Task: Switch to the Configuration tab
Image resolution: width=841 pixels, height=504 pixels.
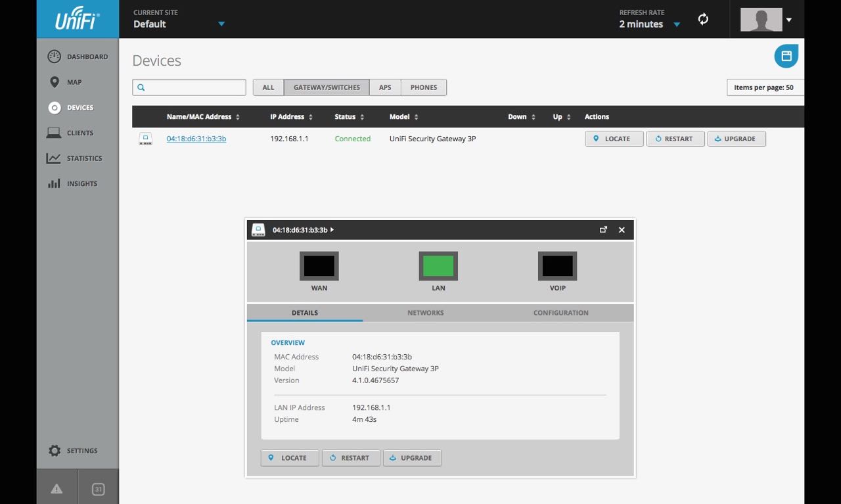Action: click(560, 313)
